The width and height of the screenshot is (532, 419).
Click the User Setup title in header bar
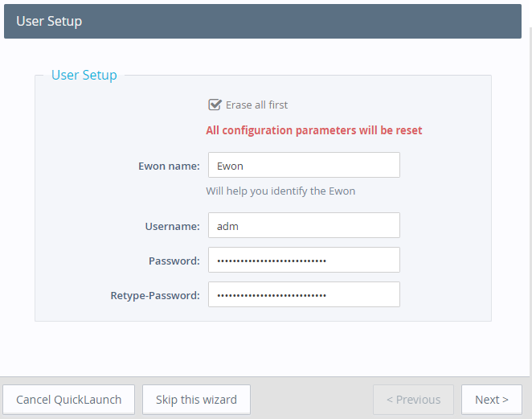(x=49, y=21)
